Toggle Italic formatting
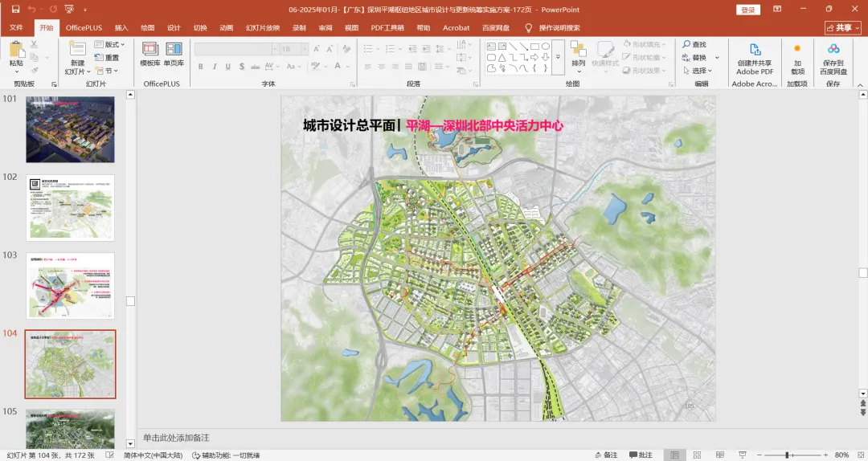The height and width of the screenshot is (461, 868). click(215, 67)
